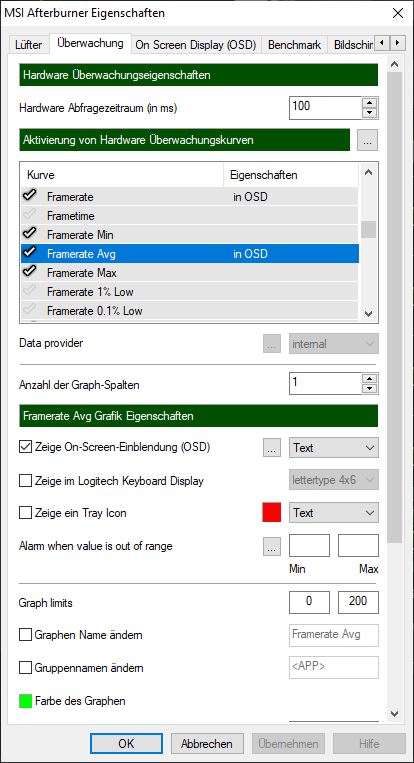The height and width of the screenshot is (763, 414).
Task: Toggle the Framerate curve checkmark
Action: [30, 197]
